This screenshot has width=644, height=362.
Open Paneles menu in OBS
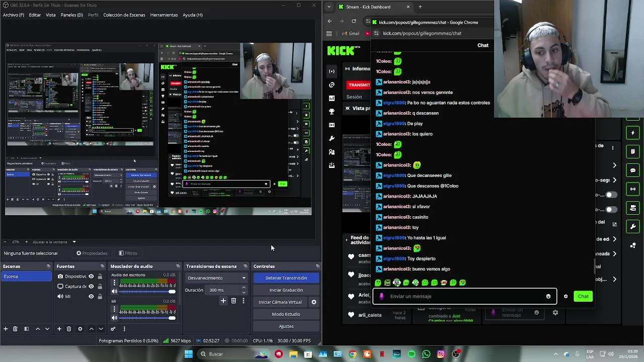click(x=71, y=15)
